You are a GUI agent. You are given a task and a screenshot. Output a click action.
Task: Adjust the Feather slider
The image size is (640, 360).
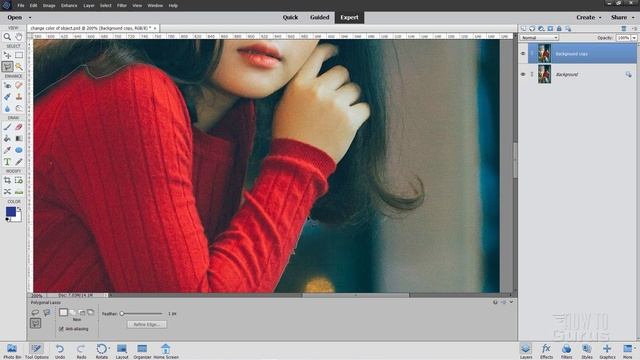click(122, 313)
